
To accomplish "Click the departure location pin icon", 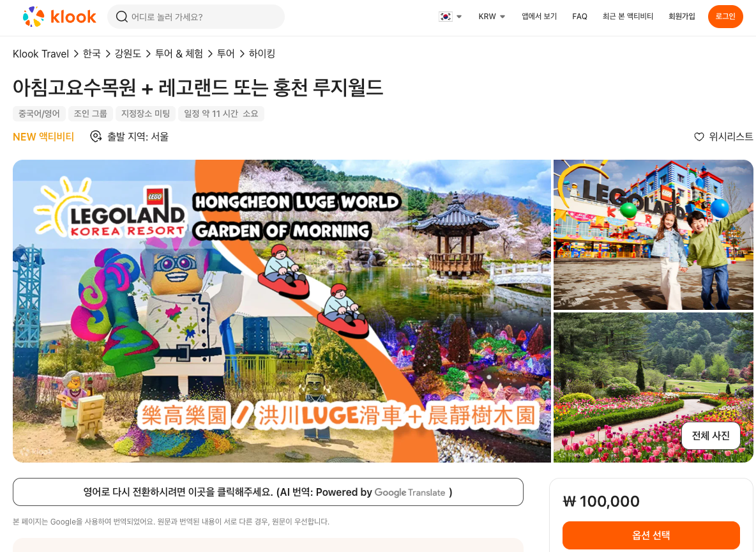I will coord(96,137).
